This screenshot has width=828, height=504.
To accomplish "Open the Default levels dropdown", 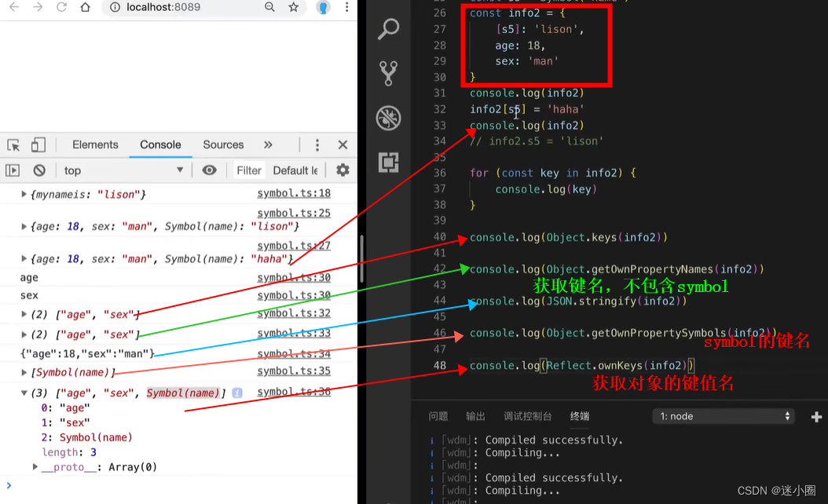I will pos(295,170).
